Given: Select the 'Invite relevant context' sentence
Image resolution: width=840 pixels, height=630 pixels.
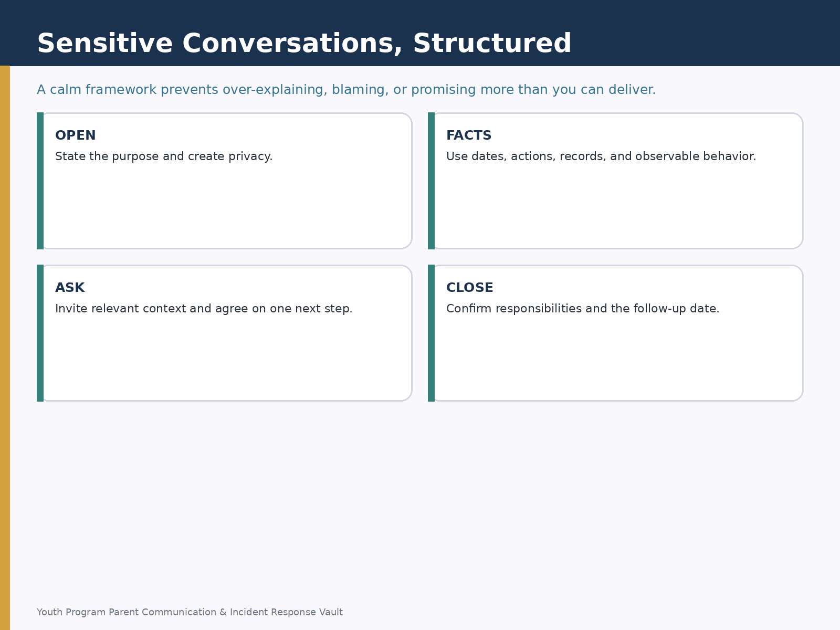Looking at the screenshot, I should click(x=204, y=309).
